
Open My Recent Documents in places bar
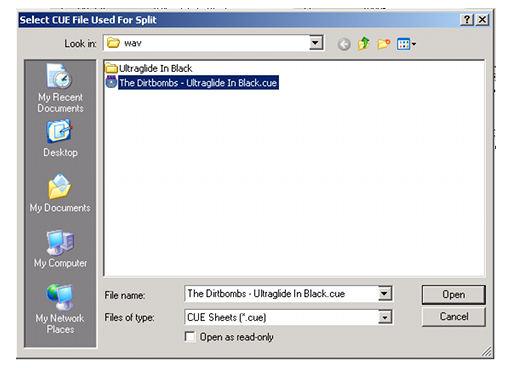coord(60,88)
